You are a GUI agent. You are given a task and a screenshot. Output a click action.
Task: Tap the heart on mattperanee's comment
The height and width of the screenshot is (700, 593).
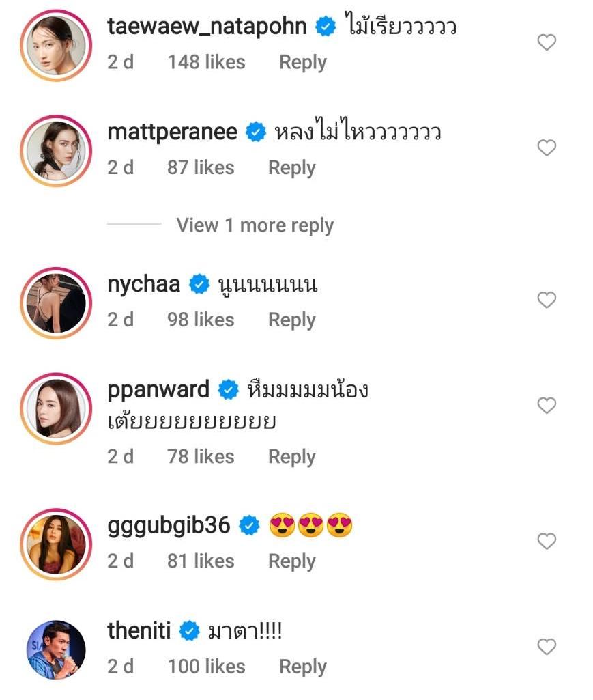[547, 148]
